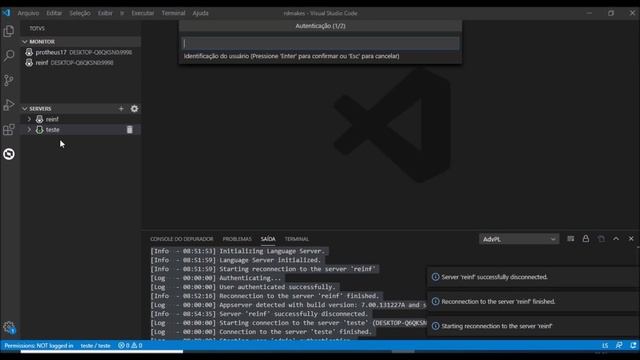Open the Editar menu
This screenshot has width=640, height=360.
pyautogui.click(x=54, y=13)
